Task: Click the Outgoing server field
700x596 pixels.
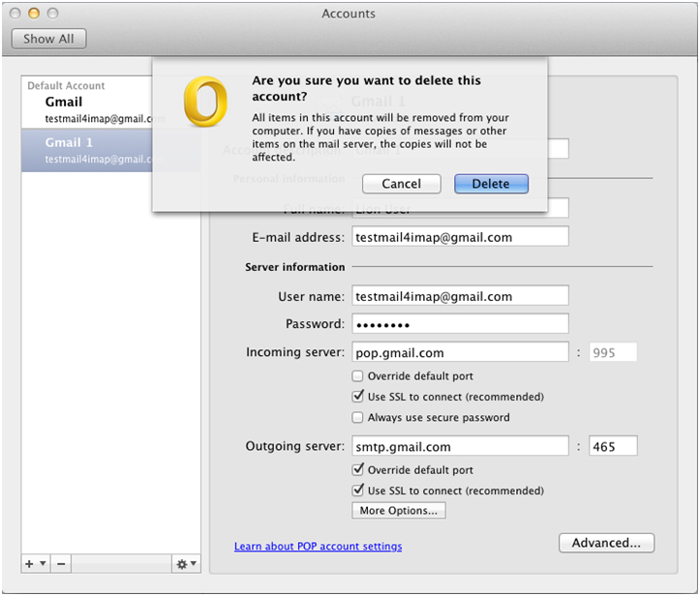Action: (460, 446)
